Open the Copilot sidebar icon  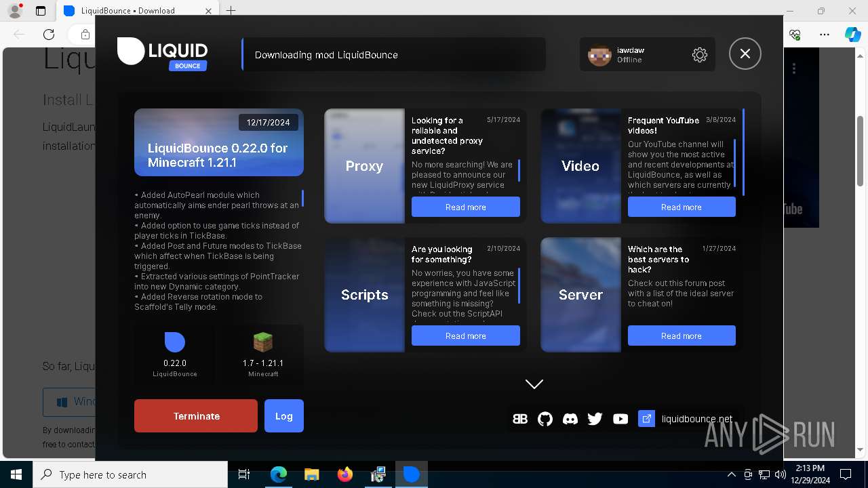pyautogui.click(x=852, y=35)
